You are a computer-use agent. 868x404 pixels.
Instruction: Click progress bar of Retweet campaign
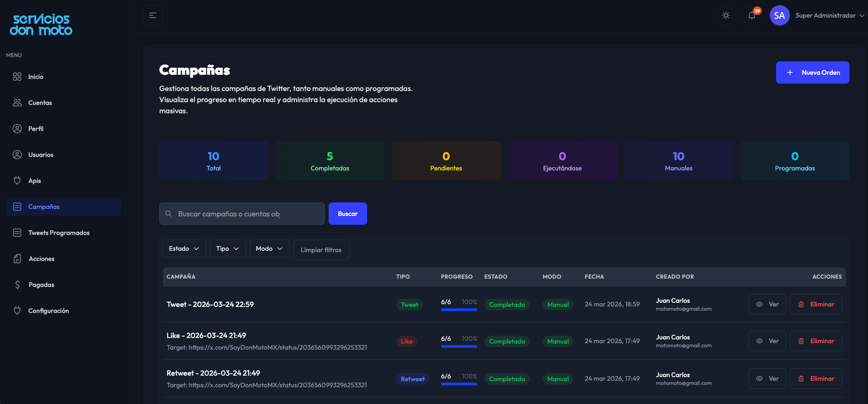coord(459,384)
